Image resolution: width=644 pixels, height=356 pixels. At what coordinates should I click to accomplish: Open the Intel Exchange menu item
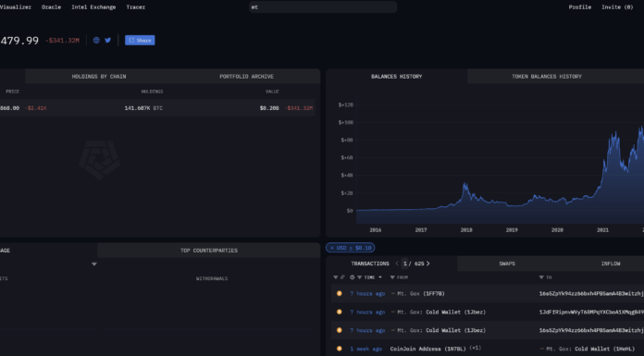[x=93, y=7]
